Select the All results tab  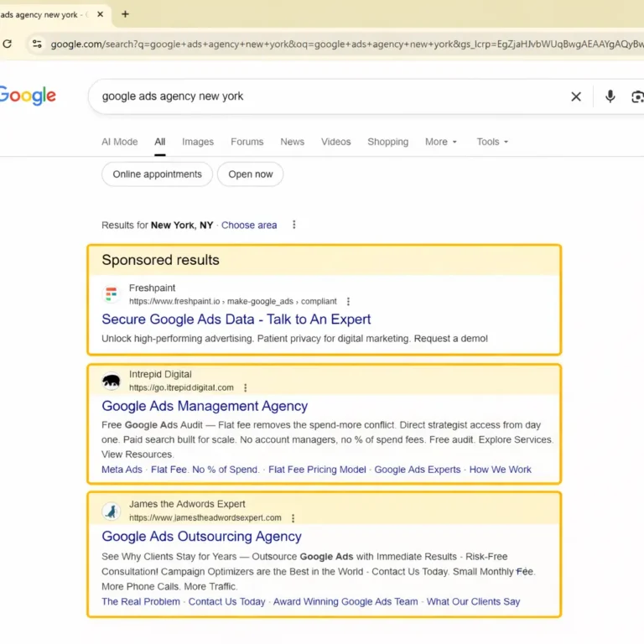click(x=160, y=142)
